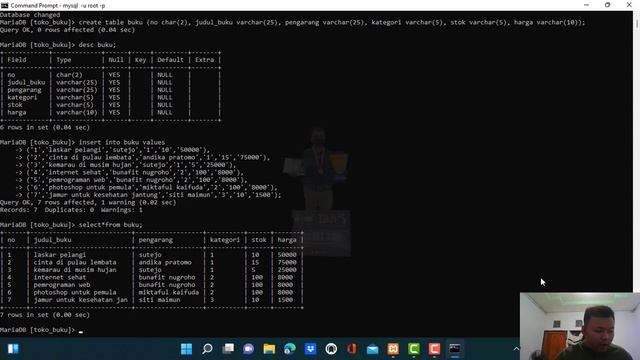Image resolution: width=640 pixels, height=360 pixels.
Task: Launch the Chat app from the taskbar
Action: pos(248,349)
